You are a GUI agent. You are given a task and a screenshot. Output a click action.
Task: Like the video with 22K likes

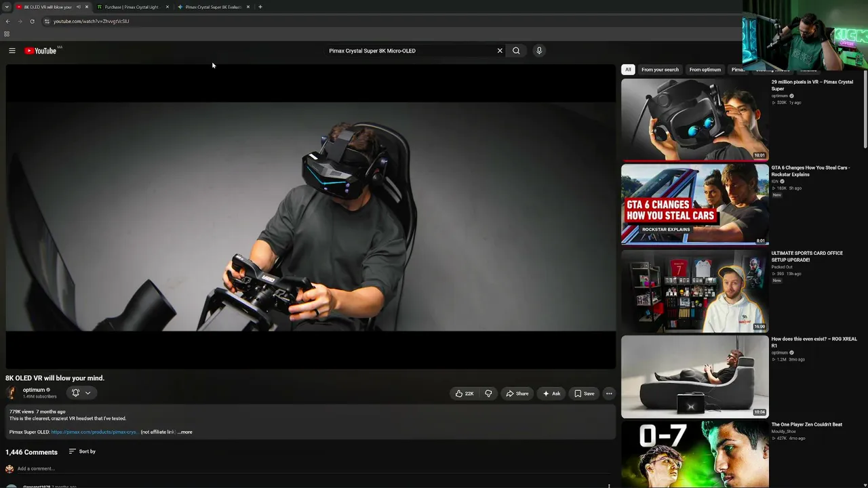(x=465, y=394)
